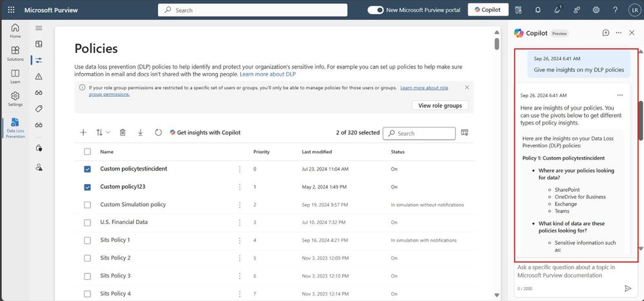Open more options for U.S. Financial Data
This screenshot has width=644, height=301.
pos(240,222)
